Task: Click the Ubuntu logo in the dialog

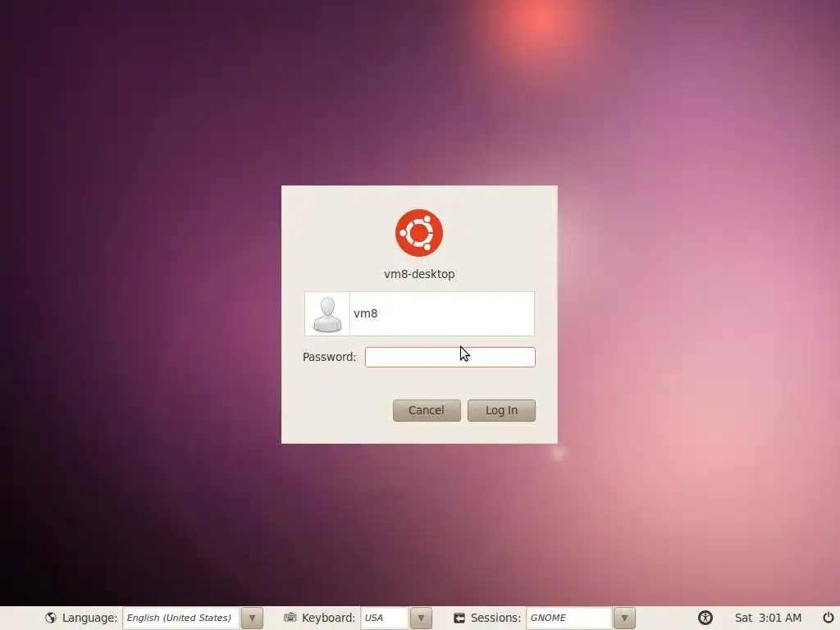Action: pos(419,233)
